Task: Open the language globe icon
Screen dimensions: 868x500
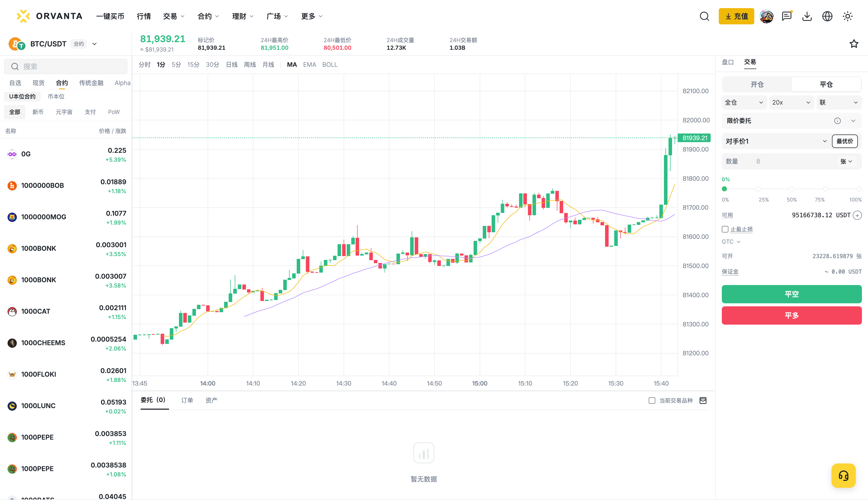Action: pos(827,16)
